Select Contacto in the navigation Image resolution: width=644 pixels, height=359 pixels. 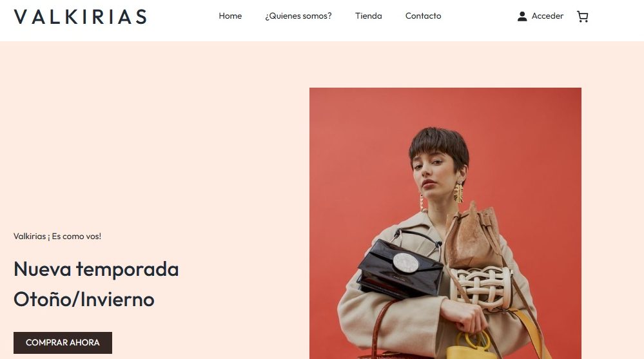pos(423,16)
